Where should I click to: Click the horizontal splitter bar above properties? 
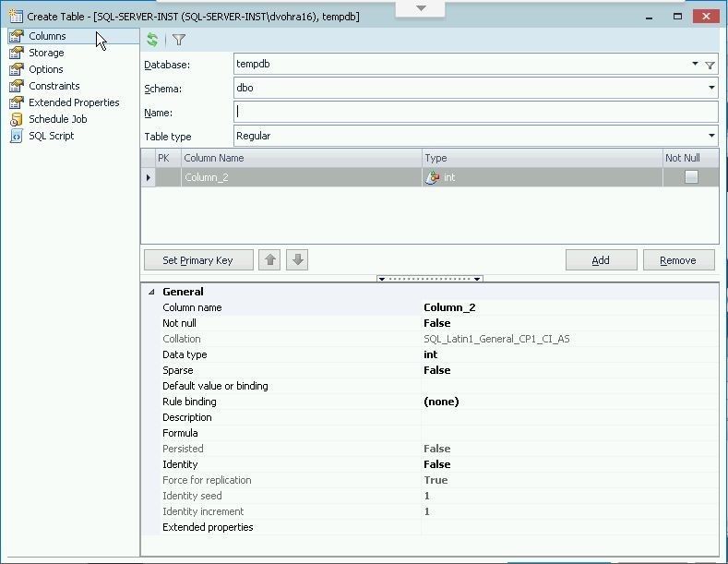(430, 278)
